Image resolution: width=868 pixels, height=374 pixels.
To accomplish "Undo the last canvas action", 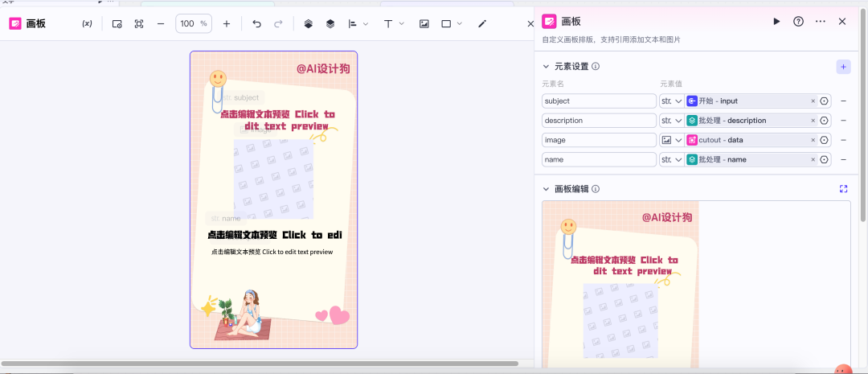I will pos(257,24).
